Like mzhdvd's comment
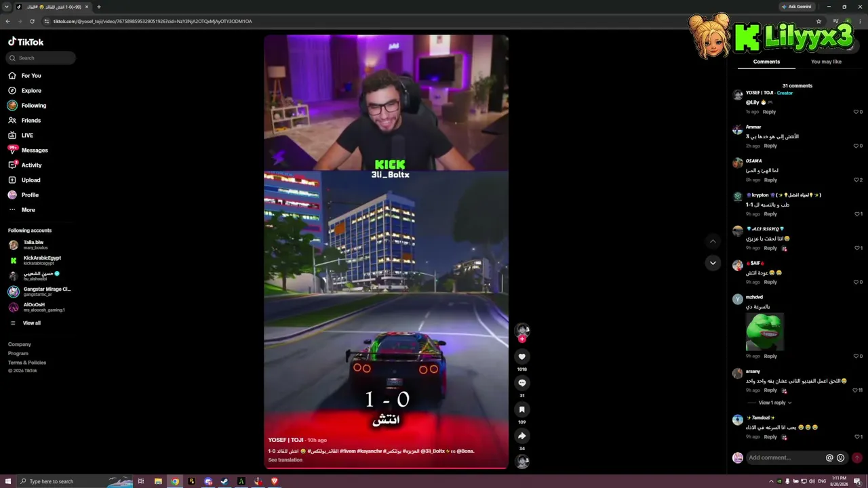This screenshot has height=488, width=868. pos(856,356)
